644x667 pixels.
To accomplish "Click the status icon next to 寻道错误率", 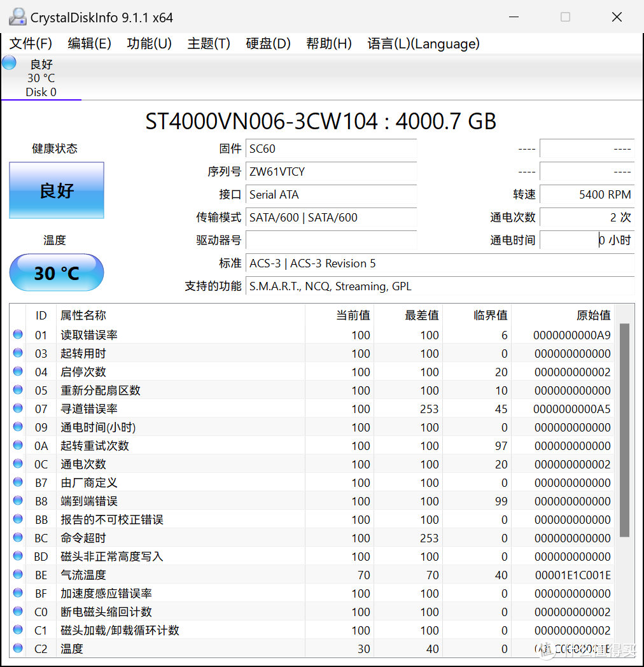I will tap(17, 407).
